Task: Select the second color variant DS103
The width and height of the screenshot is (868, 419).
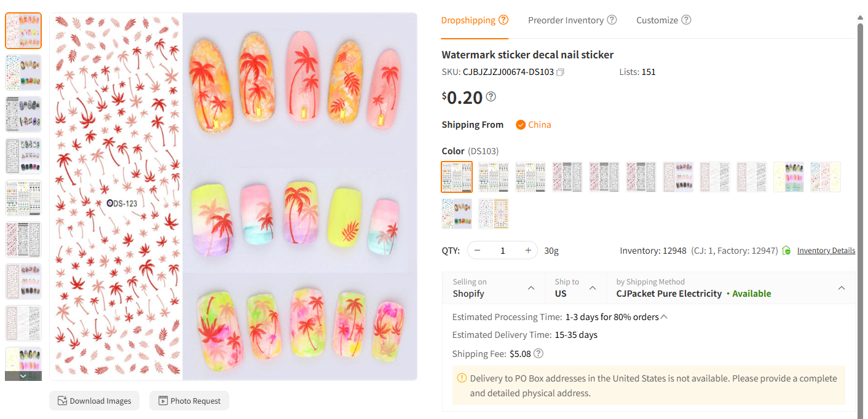Action: (x=494, y=177)
